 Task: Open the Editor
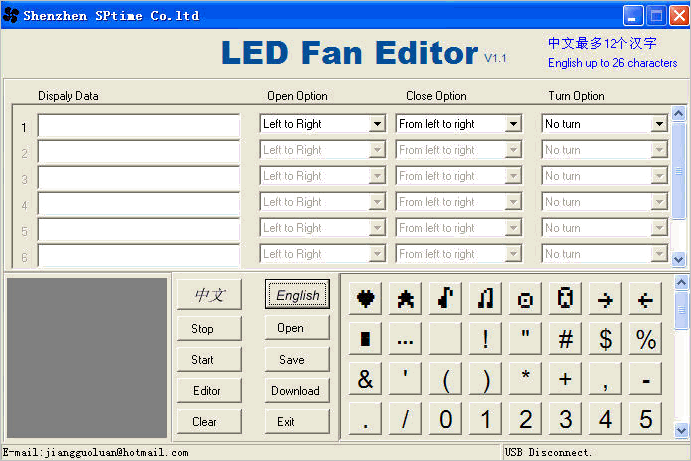point(209,390)
